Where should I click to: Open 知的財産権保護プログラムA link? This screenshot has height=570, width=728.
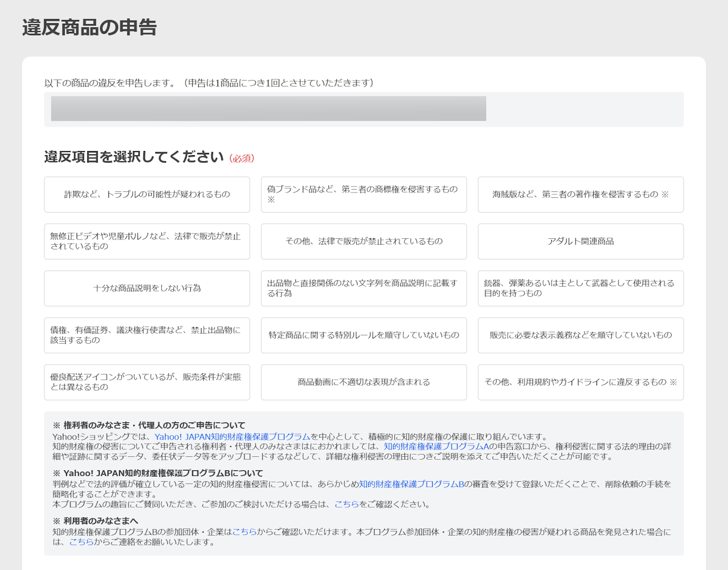[x=436, y=446]
